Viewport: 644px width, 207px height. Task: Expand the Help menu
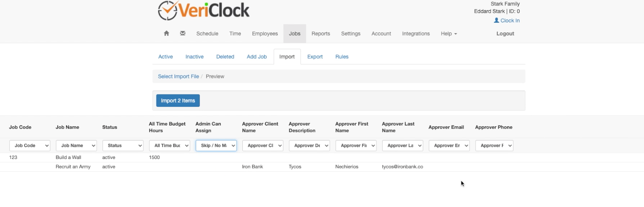[x=449, y=34]
